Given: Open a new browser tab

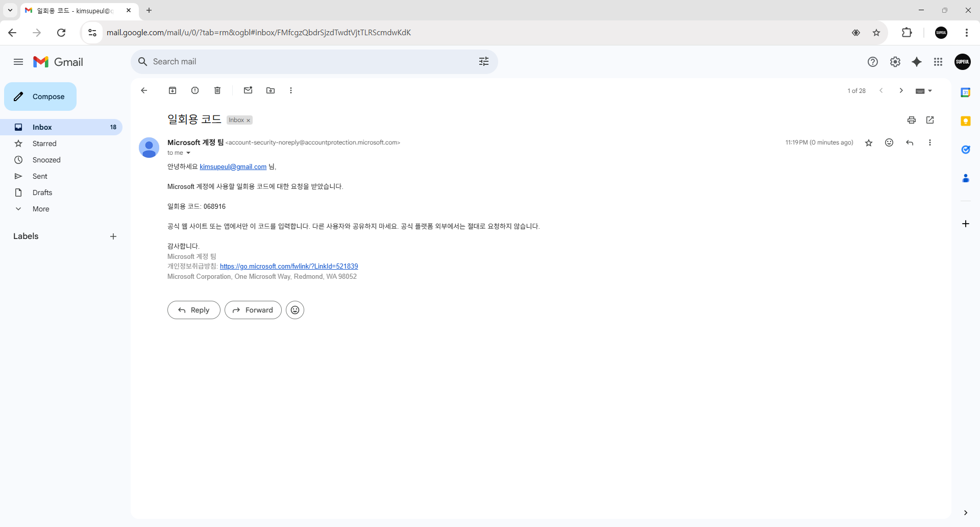Looking at the screenshot, I should click(x=149, y=10).
